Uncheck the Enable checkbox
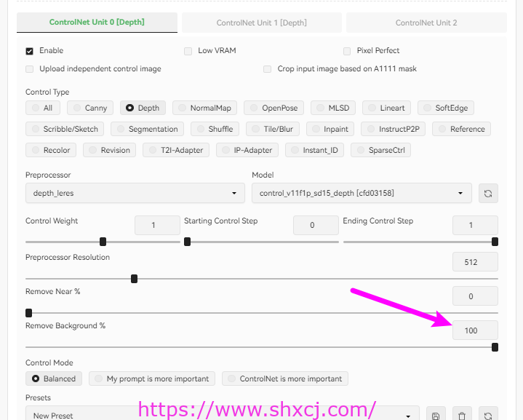This screenshot has width=523, height=420. pyautogui.click(x=29, y=51)
